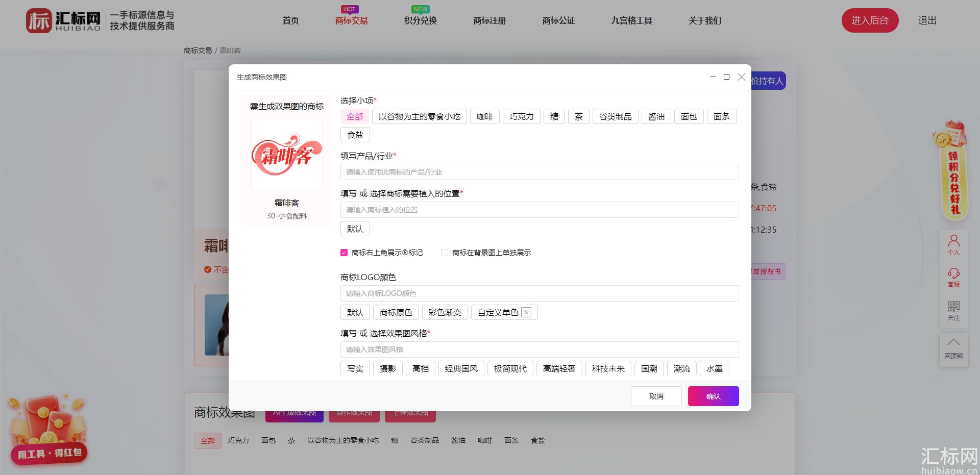Close the 生成商标效果图 dialog
Image resolution: width=980 pixels, height=475 pixels.
pyautogui.click(x=742, y=77)
